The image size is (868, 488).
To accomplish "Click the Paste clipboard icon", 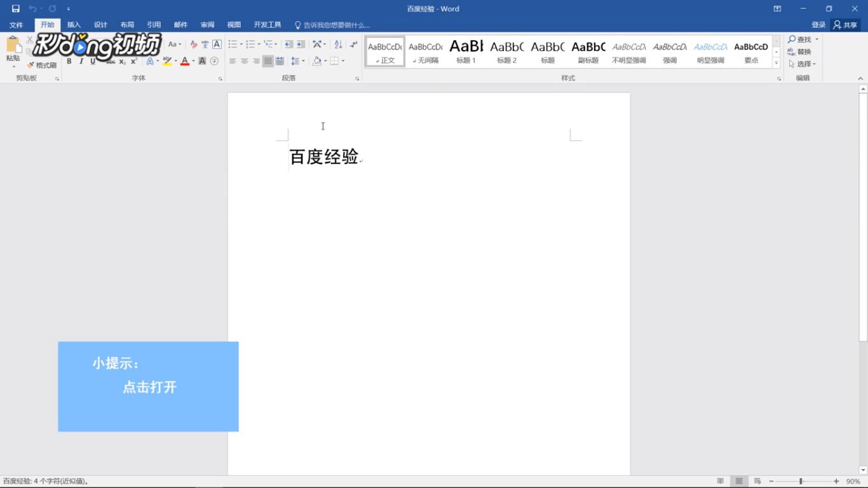I will (13, 45).
